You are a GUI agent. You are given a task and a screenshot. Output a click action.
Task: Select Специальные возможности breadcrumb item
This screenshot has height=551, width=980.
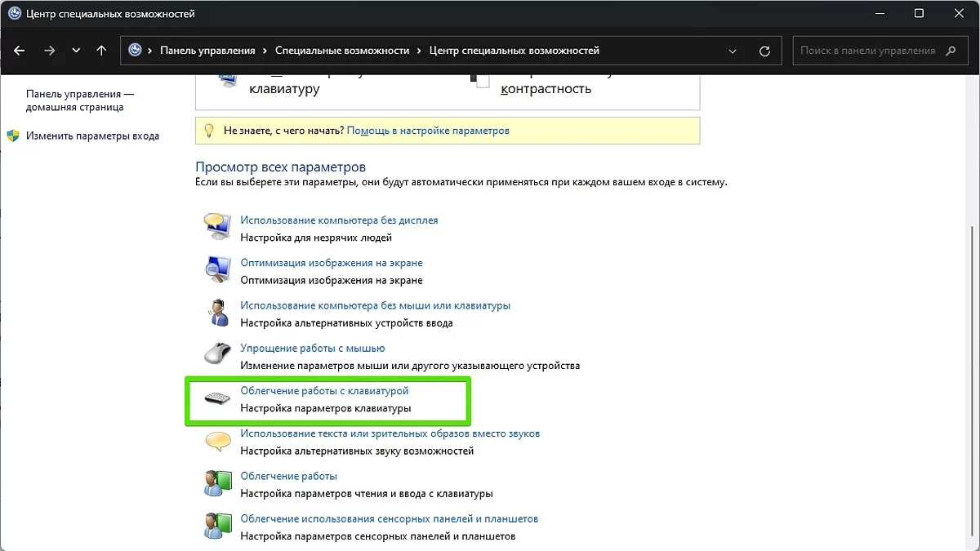coord(342,51)
